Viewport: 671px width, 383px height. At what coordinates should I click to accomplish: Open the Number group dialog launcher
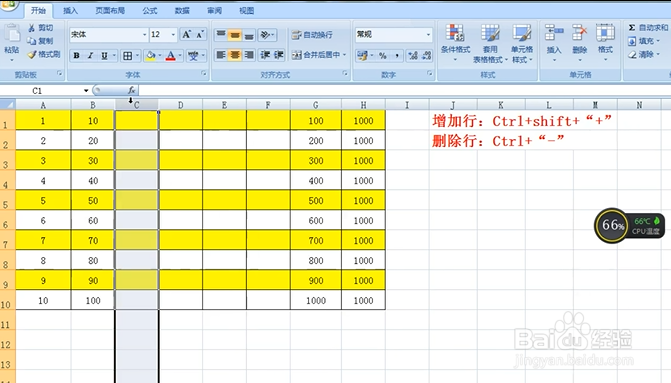430,74
